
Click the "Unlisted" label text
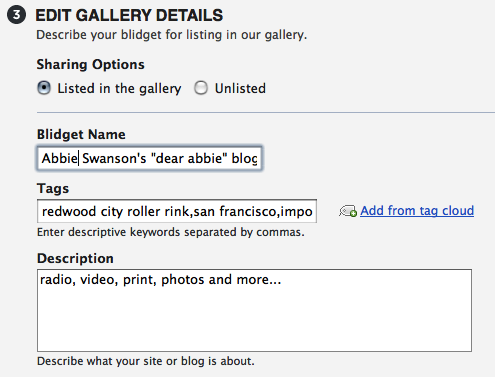pyautogui.click(x=240, y=88)
